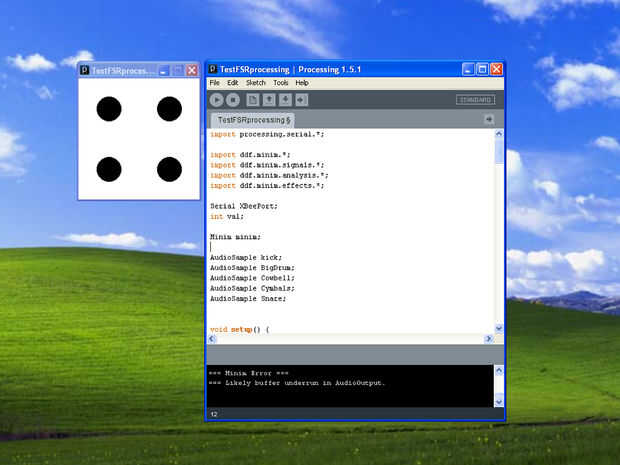Click the line 'import ddf.minim.signals.*;'
The height and width of the screenshot is (465, 620).
pyautogui.click(x=267, y=165)
